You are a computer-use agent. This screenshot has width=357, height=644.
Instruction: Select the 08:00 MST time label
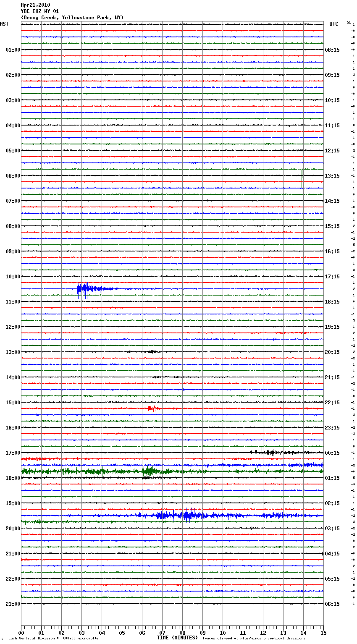click(x=13, y=226)
